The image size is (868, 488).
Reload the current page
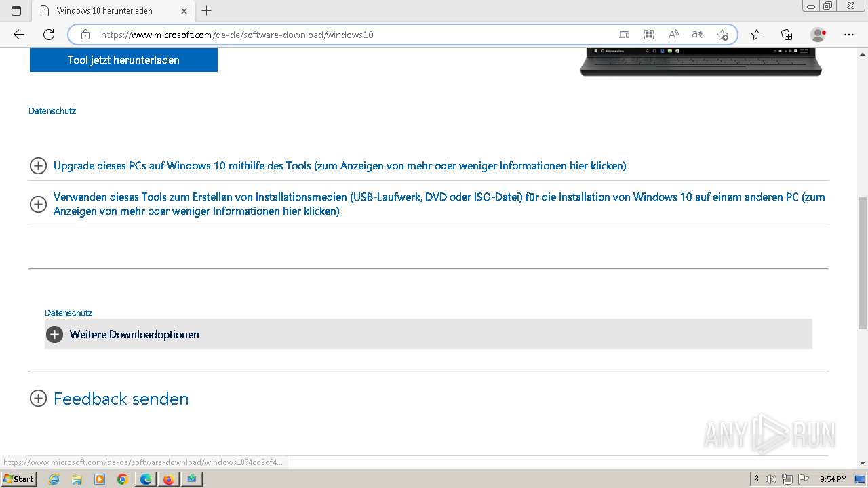pyautogui.click(x=49, y=35)
